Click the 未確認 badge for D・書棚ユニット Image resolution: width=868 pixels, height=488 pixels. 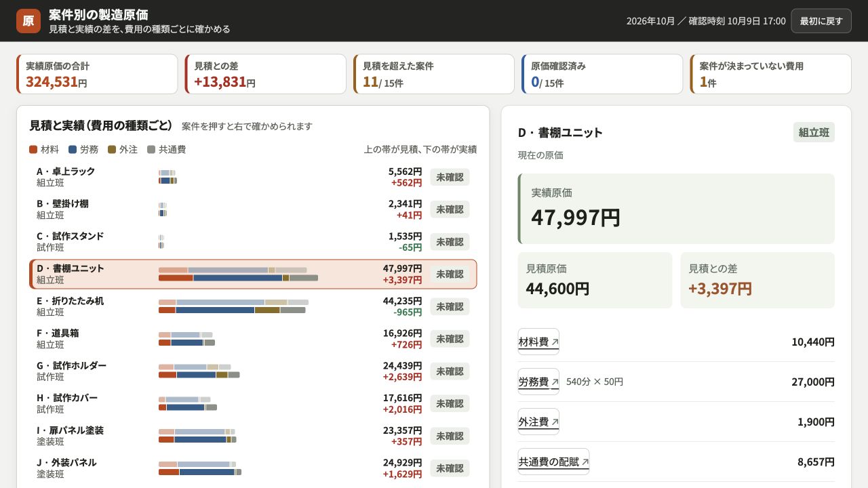tap(450, 274)
